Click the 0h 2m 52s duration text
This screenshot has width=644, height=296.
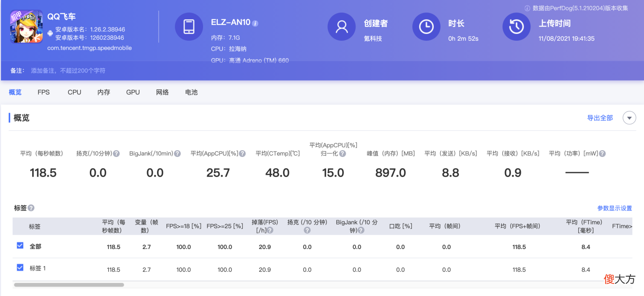pyautogui.click(x=463, y=39)
